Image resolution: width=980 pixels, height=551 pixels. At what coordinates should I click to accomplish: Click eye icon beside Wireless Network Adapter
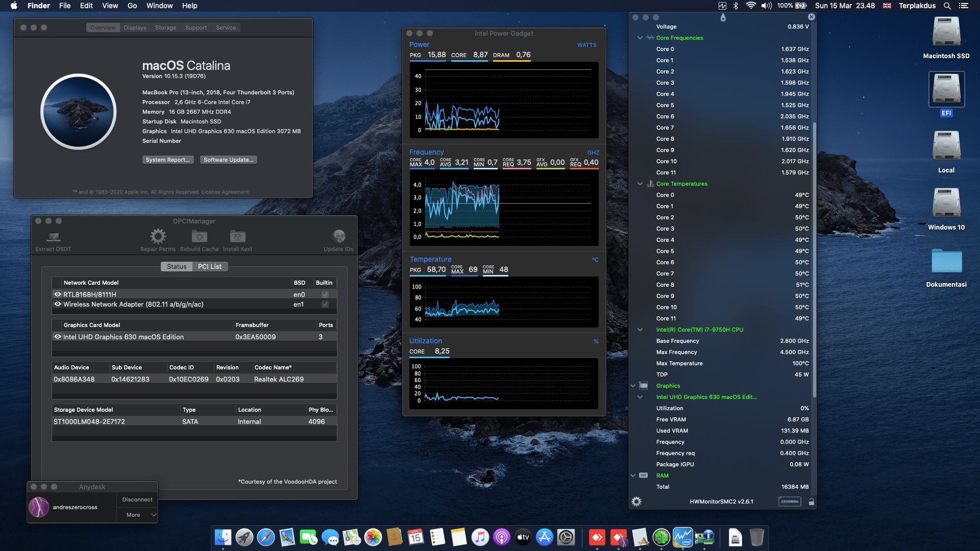(58, 304)
